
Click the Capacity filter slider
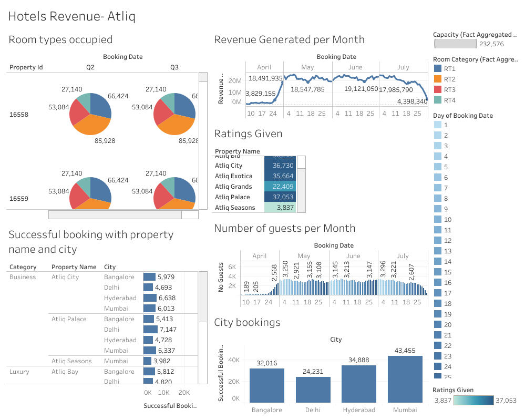coord(455,44)
